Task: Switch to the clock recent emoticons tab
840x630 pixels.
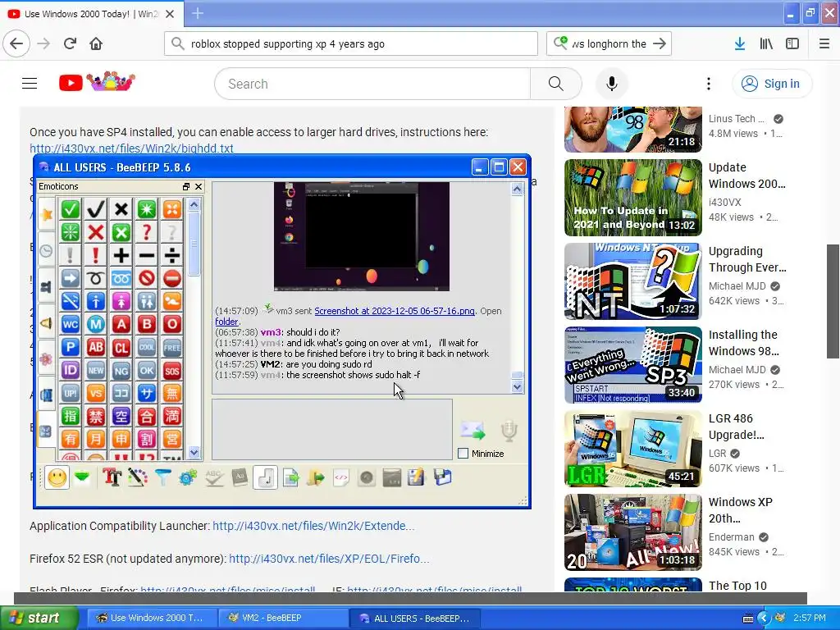Action: click(x=47, y=250)
